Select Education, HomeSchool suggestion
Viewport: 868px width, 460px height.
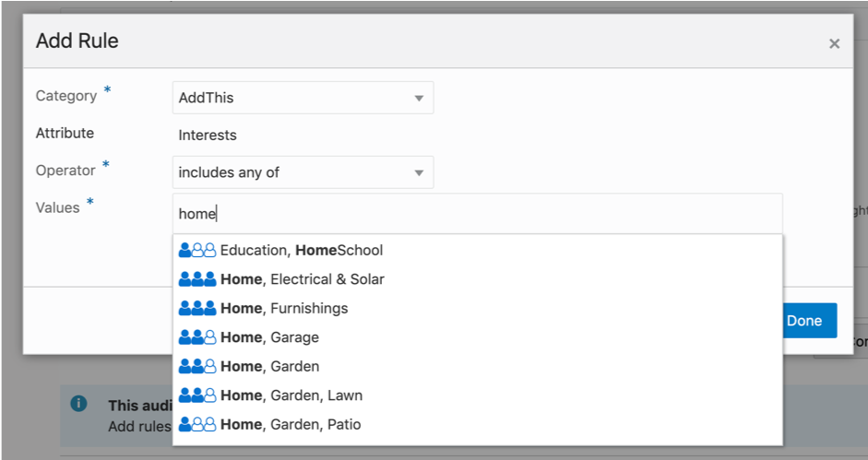click(302, 250)
